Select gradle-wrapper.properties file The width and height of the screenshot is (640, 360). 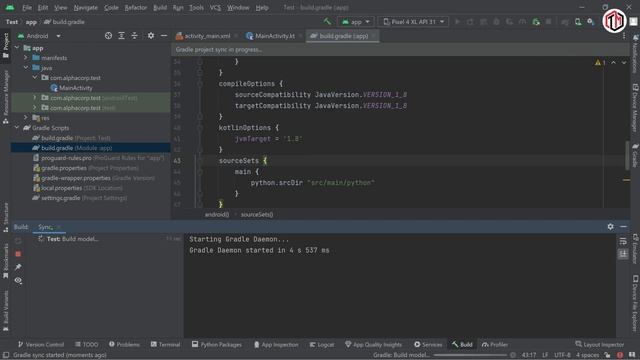coord(94,178)
